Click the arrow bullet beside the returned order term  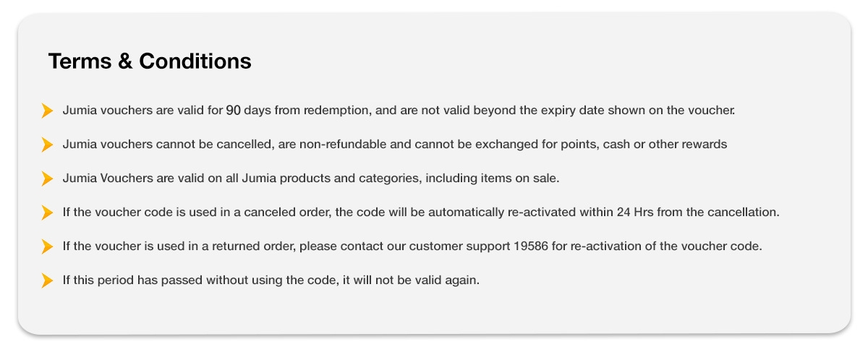click(x=47, y=247)
